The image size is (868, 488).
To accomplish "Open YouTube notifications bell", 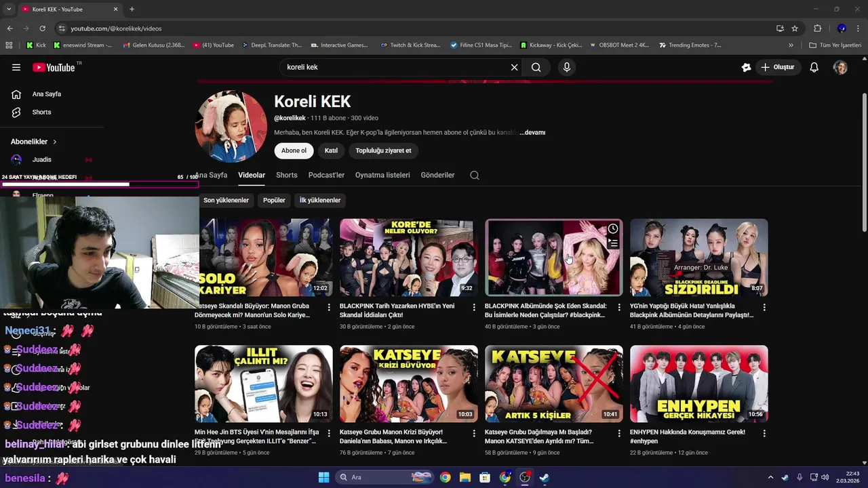I will pos(814,67).
